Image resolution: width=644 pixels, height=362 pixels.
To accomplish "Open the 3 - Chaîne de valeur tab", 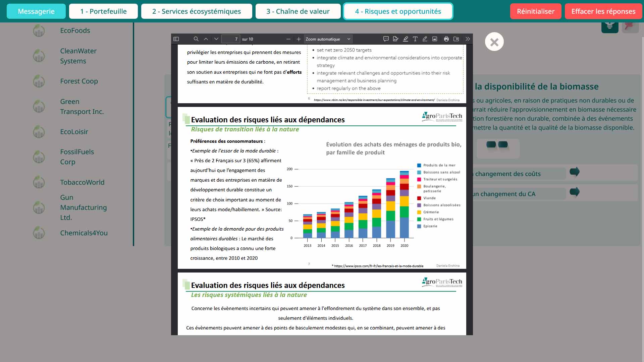I will coord(298,11).
